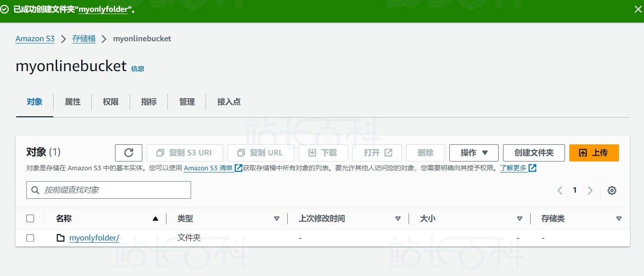Open the 存储桶 breadcrumb link
644x276 pixels.
tap(84, 39)
